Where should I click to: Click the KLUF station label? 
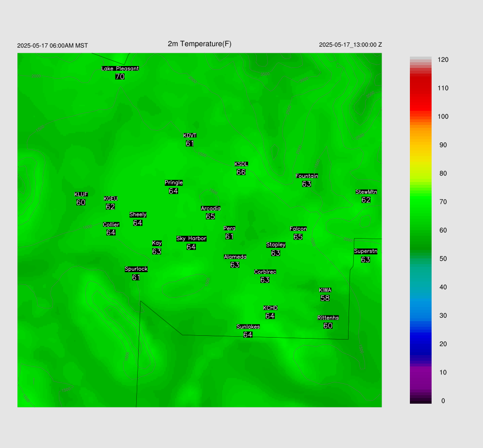tap(81, 194)
